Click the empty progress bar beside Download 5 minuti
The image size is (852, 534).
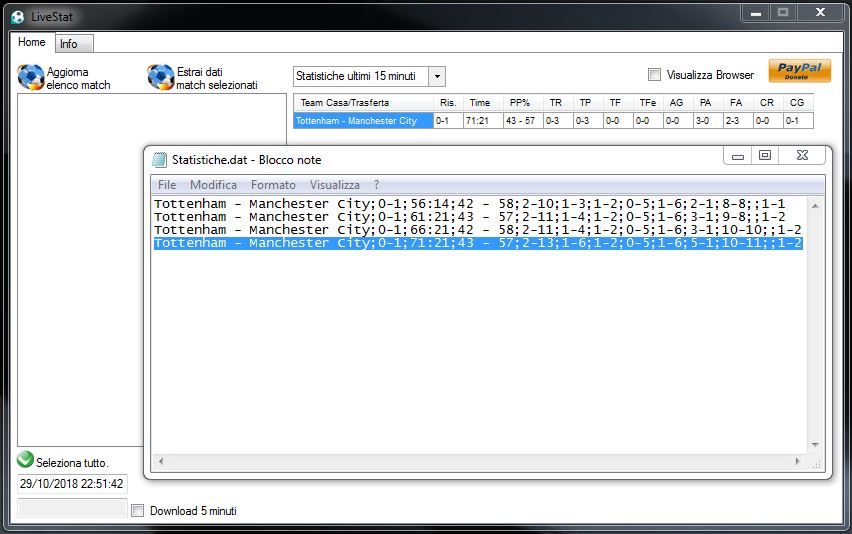tap(72, 508)
